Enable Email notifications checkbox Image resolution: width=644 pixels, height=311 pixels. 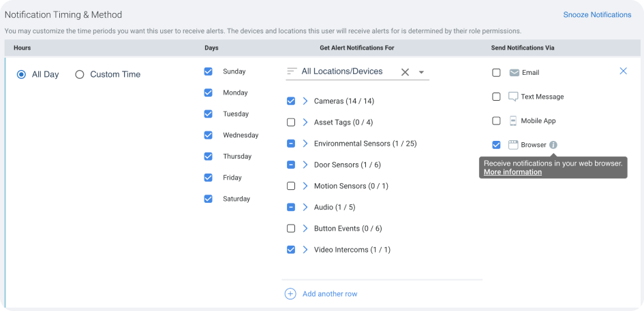[496, 73]
